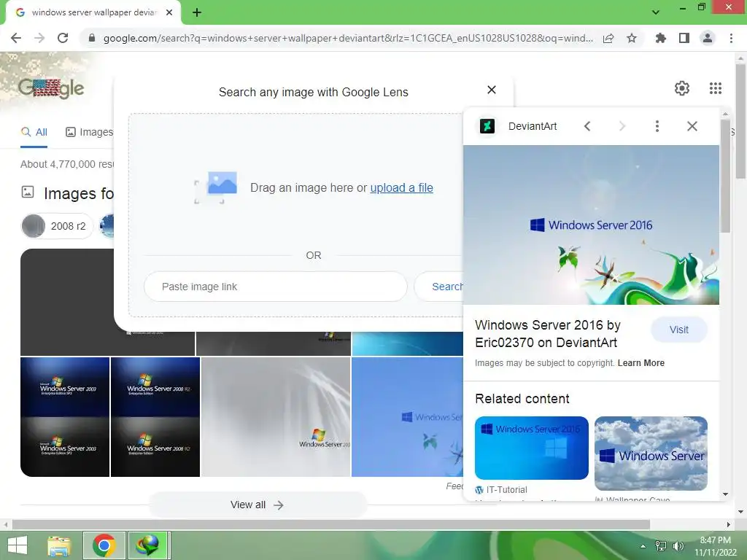
Task: Close the DeviantArt image preview panel
Action: (x=692, y=126)
